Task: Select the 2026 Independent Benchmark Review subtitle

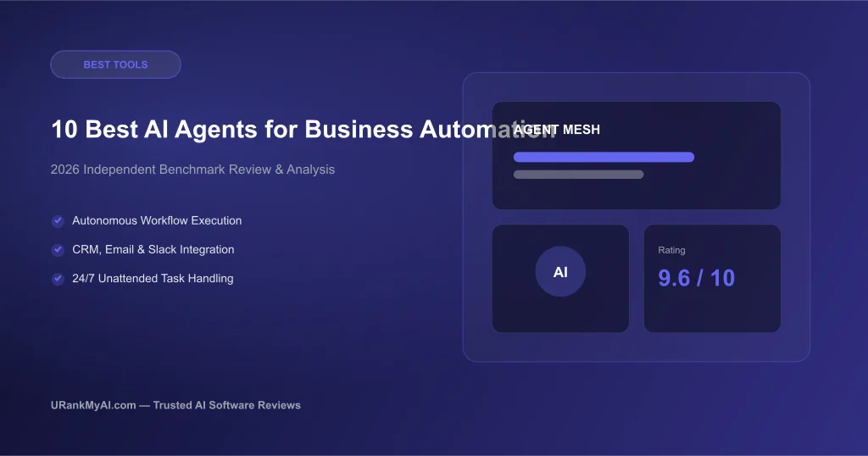Action: click(x=192, y=170)
